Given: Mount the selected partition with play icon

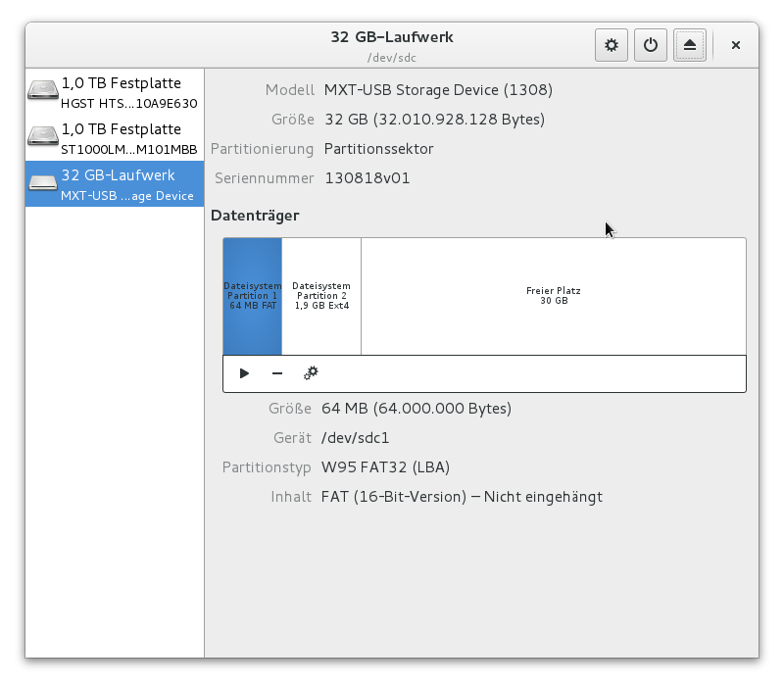Looking at the screenshot, I should [244, 373].
